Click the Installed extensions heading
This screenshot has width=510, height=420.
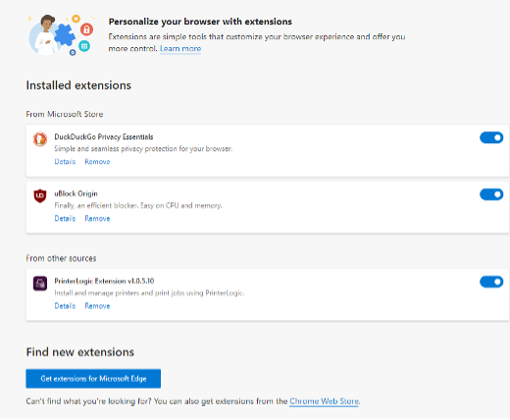coord(78,85)
